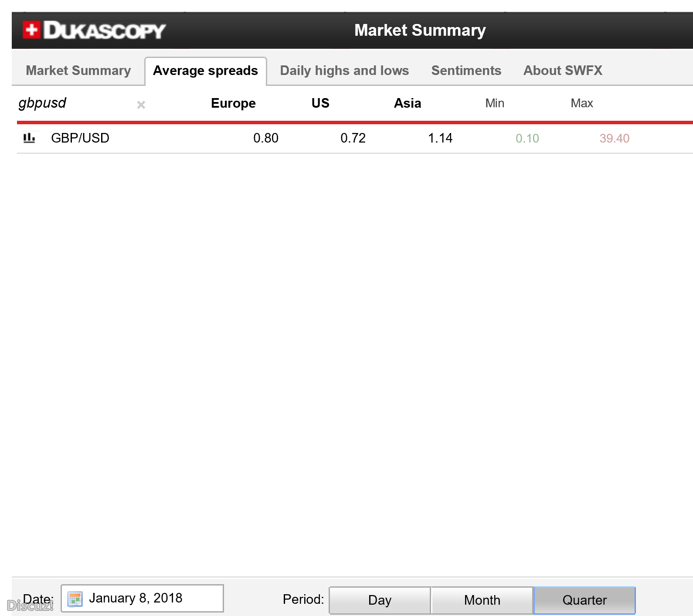Open the GBP/USD chart icon
693x616 pixels.
[29, 138]
